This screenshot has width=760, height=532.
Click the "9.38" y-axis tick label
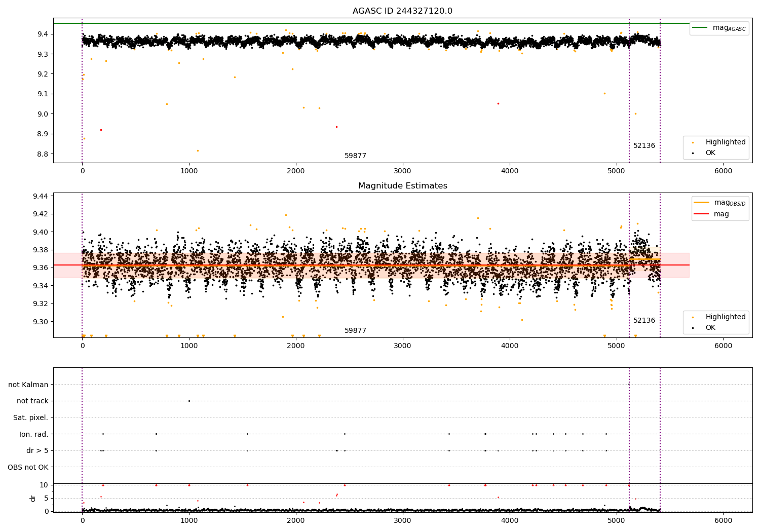click(41, 250)
